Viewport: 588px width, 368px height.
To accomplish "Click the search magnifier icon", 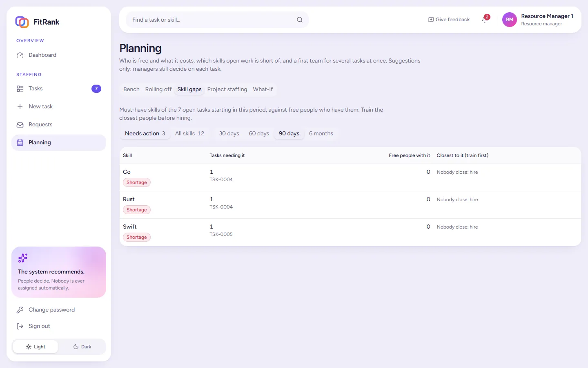I will [300, 20].
